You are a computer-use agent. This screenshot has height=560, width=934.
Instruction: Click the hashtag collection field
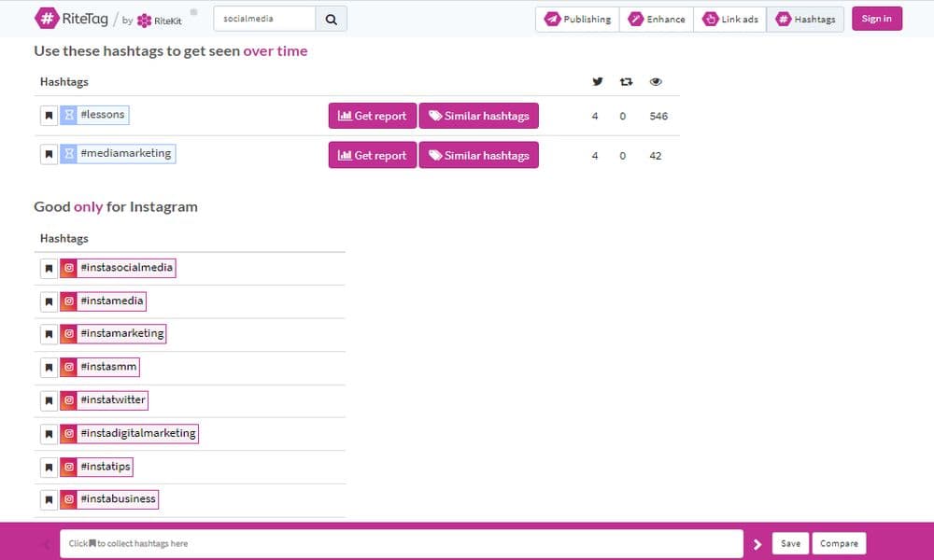coord(402,543)
